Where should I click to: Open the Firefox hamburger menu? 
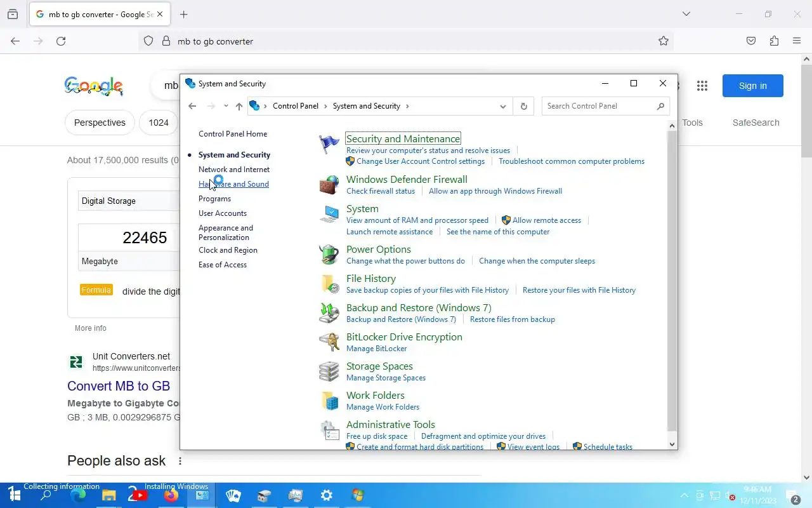tap(797, 41)
